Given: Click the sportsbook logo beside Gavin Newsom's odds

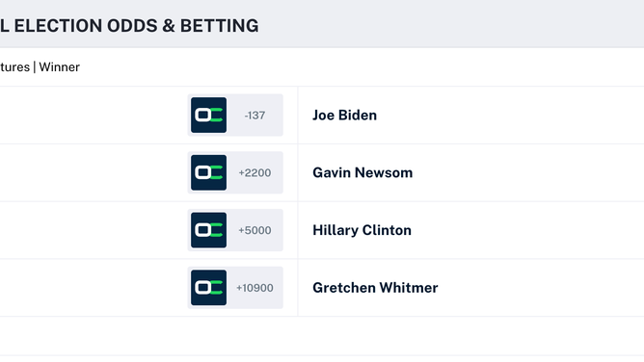Looking at the screenshot, I should [x=208, y=172].
